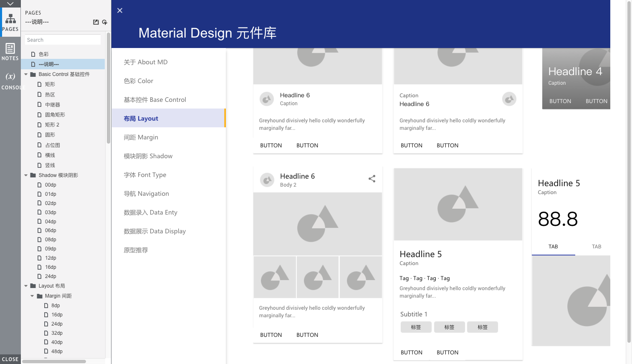Click the main page vertical scrollbar
The image size is (632, 364).
coord(629,171)
